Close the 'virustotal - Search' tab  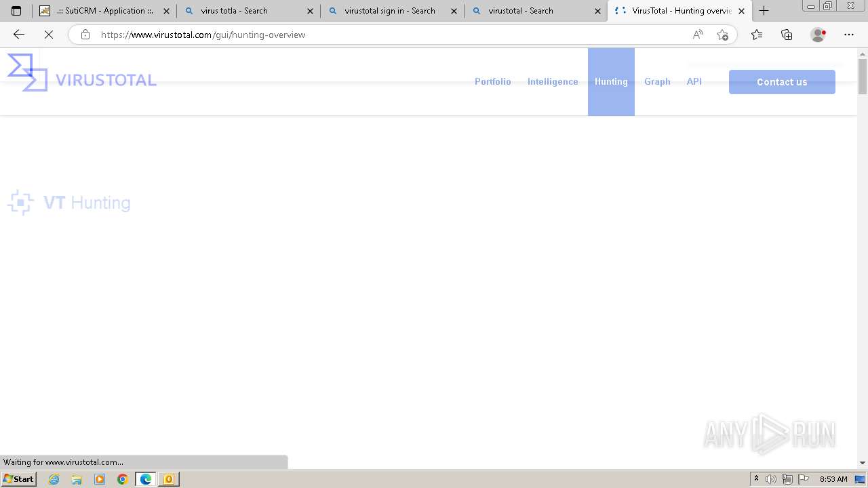(x=597, y=11)
